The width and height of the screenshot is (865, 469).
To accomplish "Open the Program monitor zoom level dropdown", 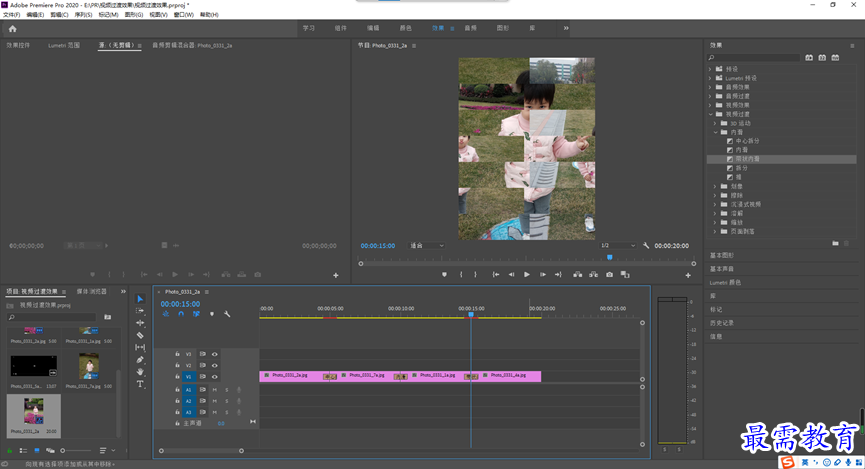I will 426,246.
